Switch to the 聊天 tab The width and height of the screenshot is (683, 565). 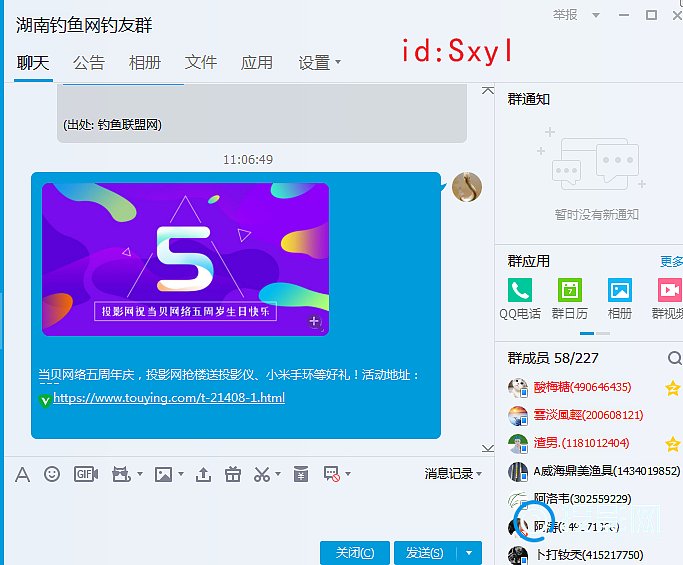coord(33,63)
